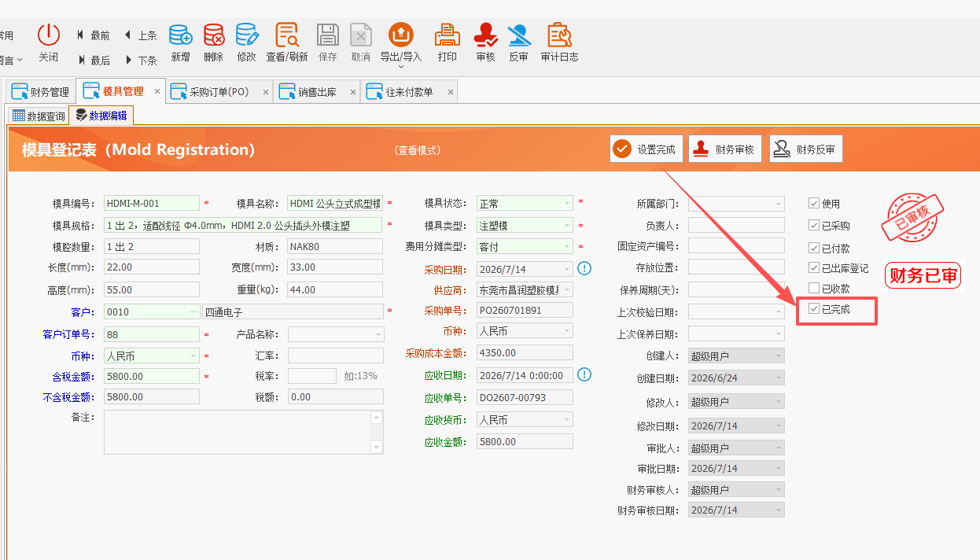Screen dimensions: 980x560
Task: Open the 采购日期 date dropdown
Action: click(566, 269)
